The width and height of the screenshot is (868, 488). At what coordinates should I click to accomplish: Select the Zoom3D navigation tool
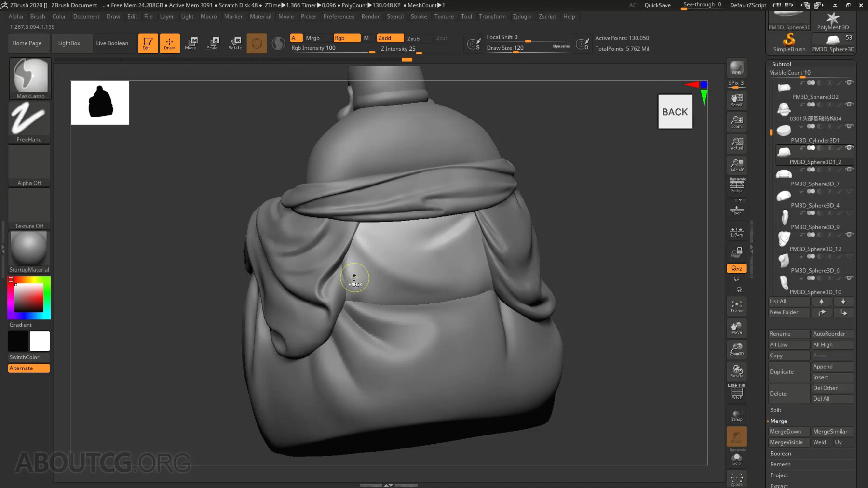(x=736, y=350)
